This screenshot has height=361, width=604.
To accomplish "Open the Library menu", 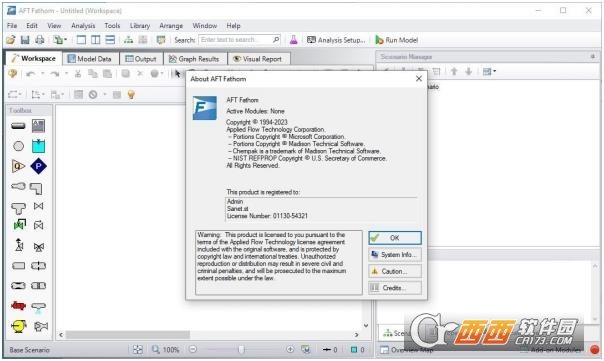I will pos(139,25).
